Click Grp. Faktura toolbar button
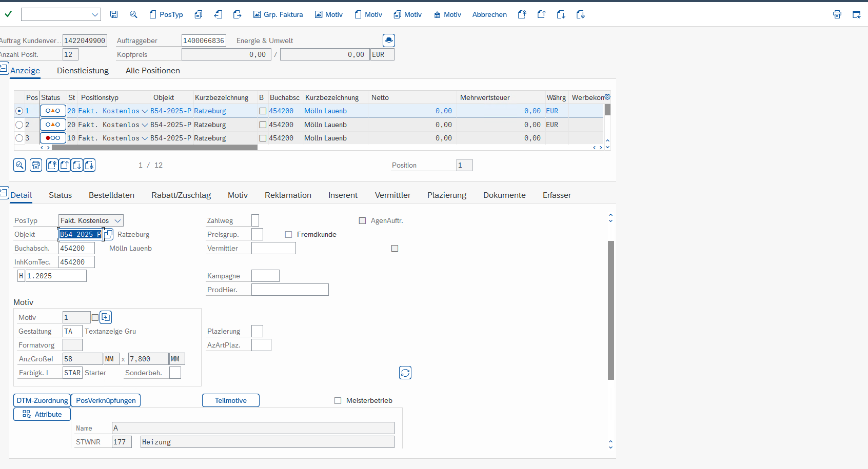 (x=278, y=14)
